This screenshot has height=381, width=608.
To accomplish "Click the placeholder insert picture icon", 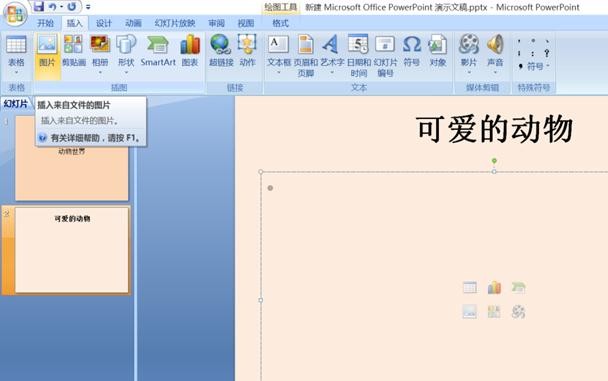I will [x=470, y=311].
